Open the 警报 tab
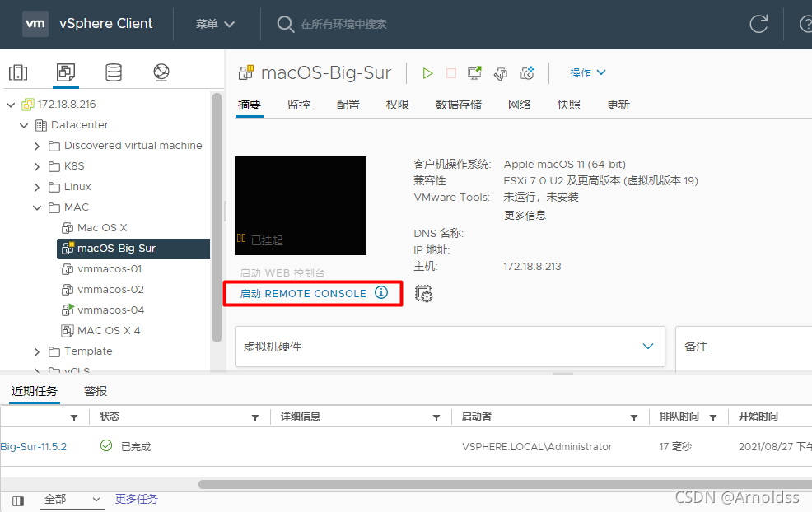 (x=96, y=391)
